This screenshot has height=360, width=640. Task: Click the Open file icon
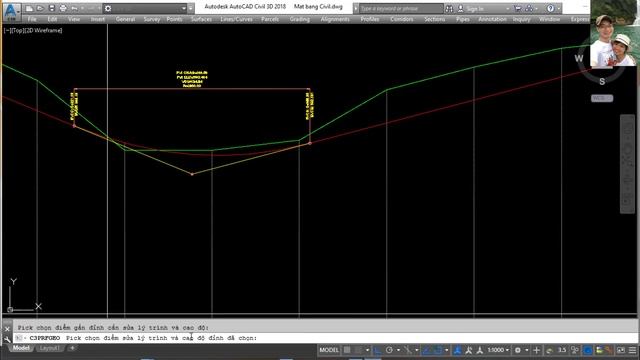pos(40,8)
